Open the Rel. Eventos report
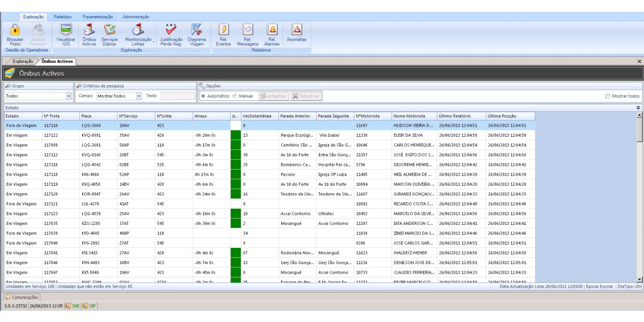The height and width of the screenshot is (322, 644). coord(223,30)
